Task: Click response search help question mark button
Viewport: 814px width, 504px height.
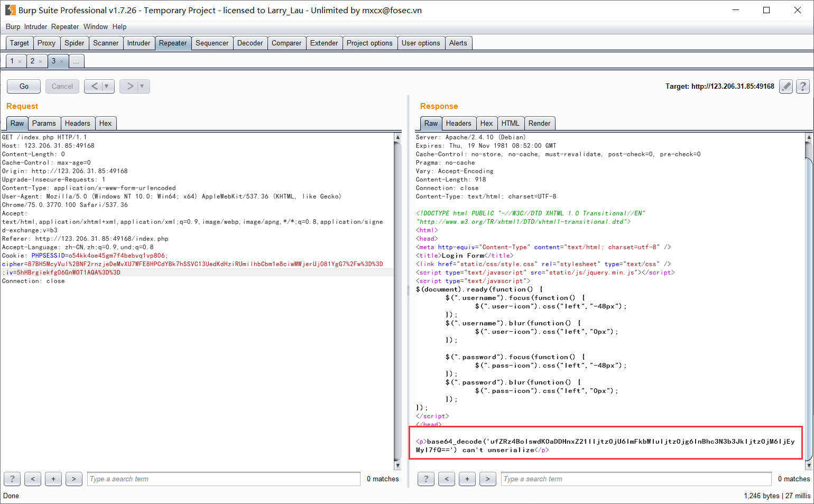Action: tap(426, 479)
